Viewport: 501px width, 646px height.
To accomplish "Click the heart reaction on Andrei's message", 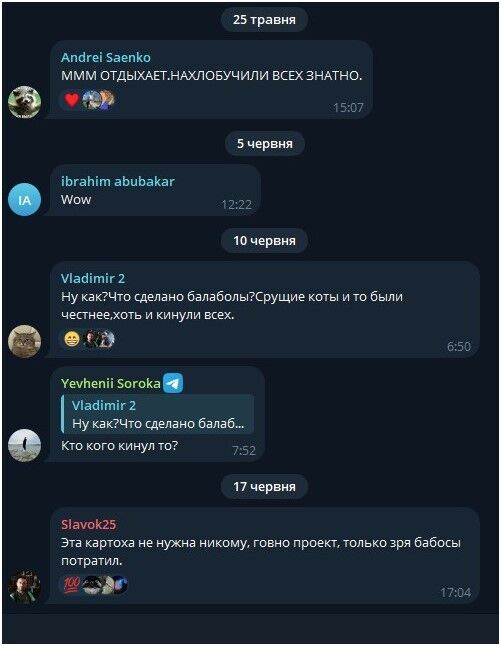I will click(x=72, y=100).
